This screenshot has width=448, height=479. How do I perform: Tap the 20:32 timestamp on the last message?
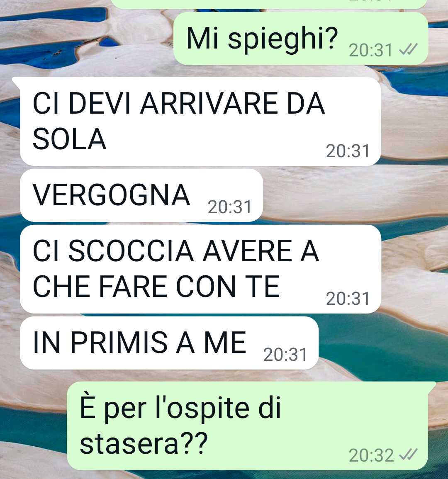[x=371, y=455]
